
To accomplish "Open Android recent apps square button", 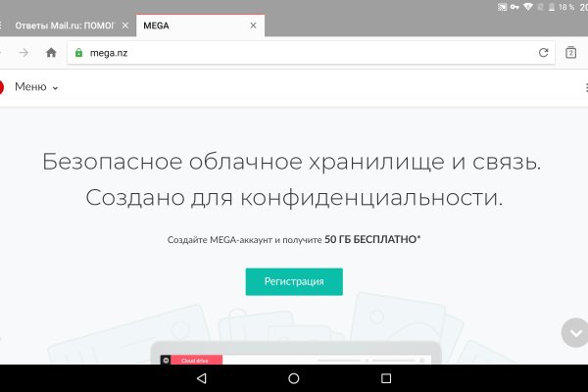I will (386, 377).
